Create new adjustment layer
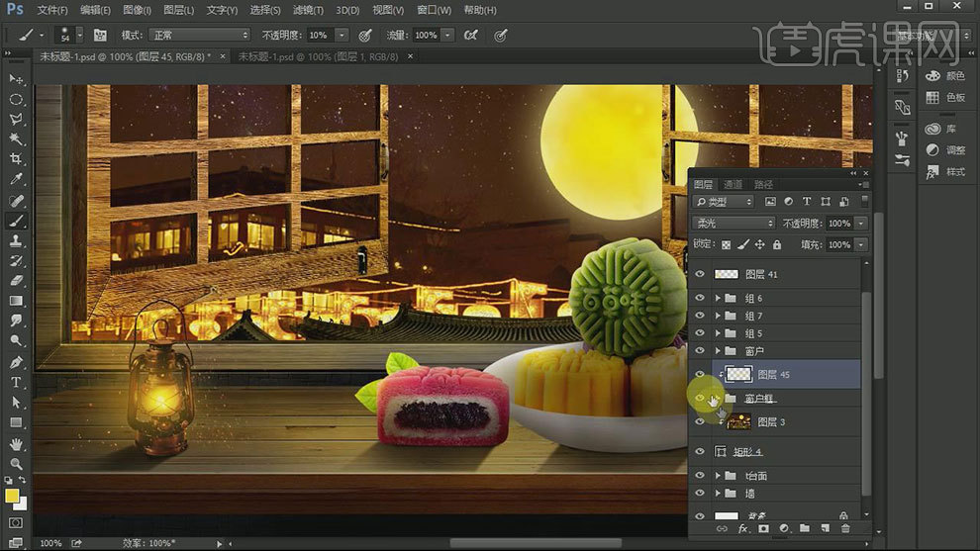Viewport: 980px width, 551px height. click(784, 528)
